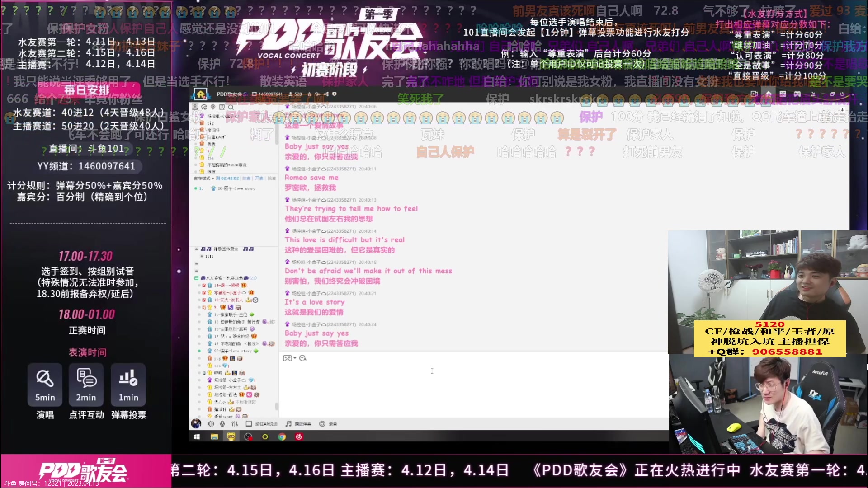Open the bulletin board icon
This screenshot has width=868, height=488.
tap(222, 107)
